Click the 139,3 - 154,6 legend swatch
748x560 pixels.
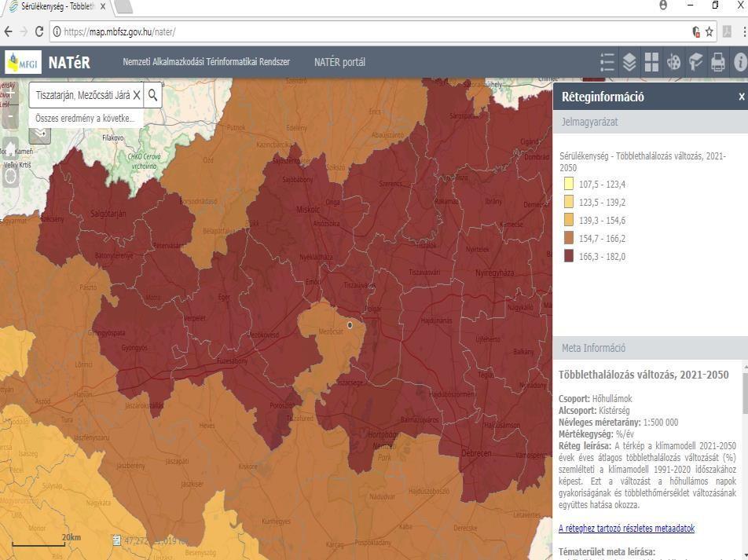[x=569, y=221]
